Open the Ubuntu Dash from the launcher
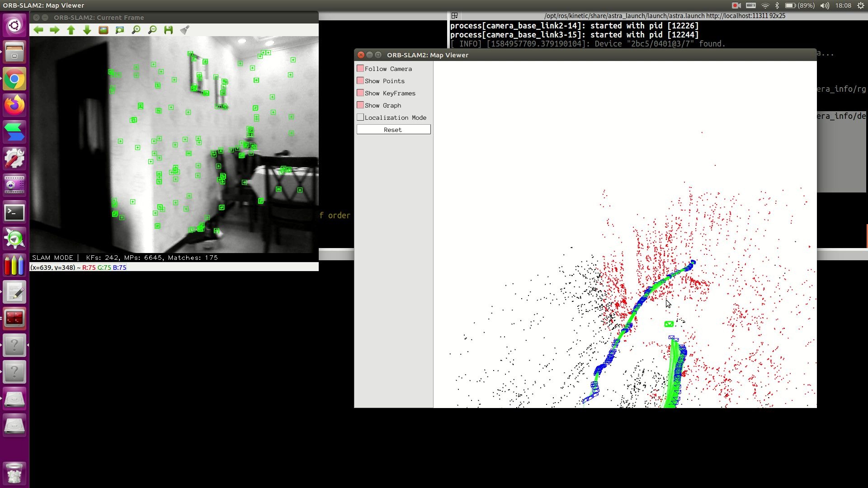Screen dimensions: 868x488 pos(14,25)
